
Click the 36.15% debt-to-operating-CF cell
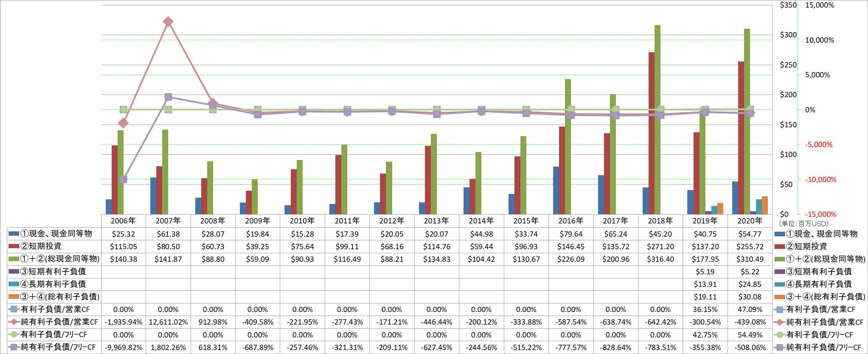coord(705,309)
